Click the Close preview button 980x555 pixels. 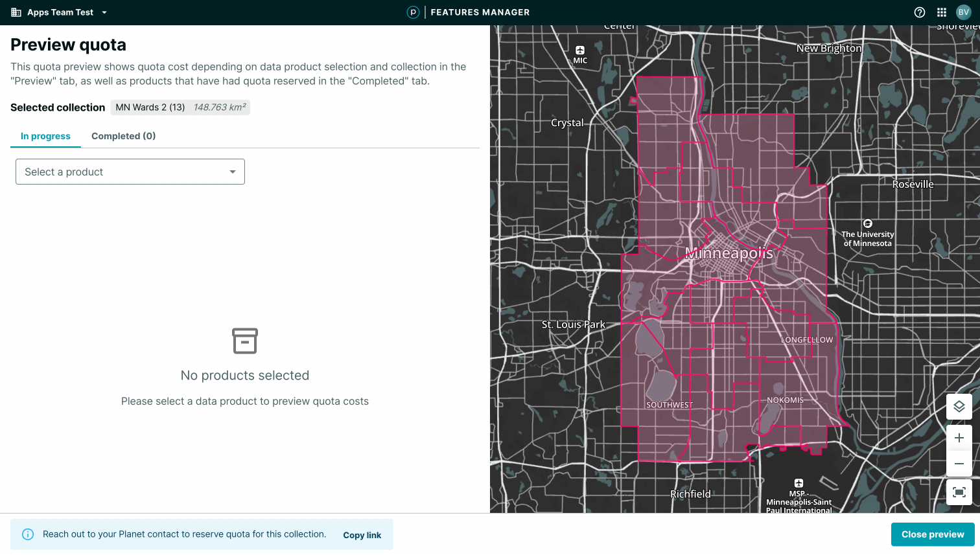[933, 534]
